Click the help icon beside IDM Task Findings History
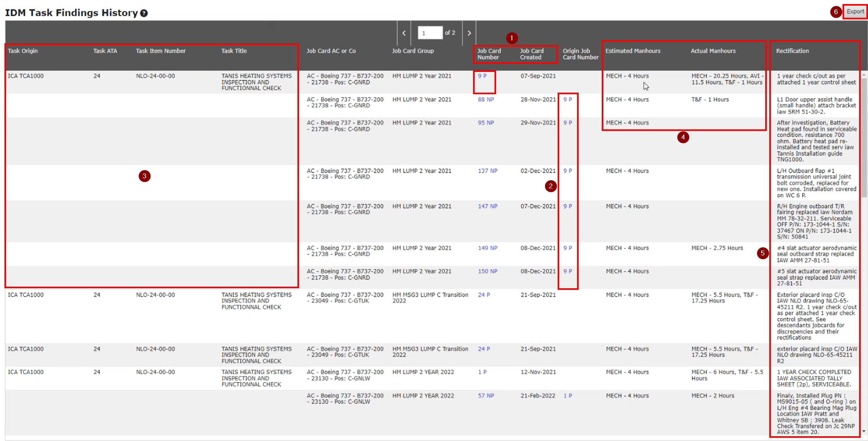Viewport: 868px width, 441px height. click(144, 13)
